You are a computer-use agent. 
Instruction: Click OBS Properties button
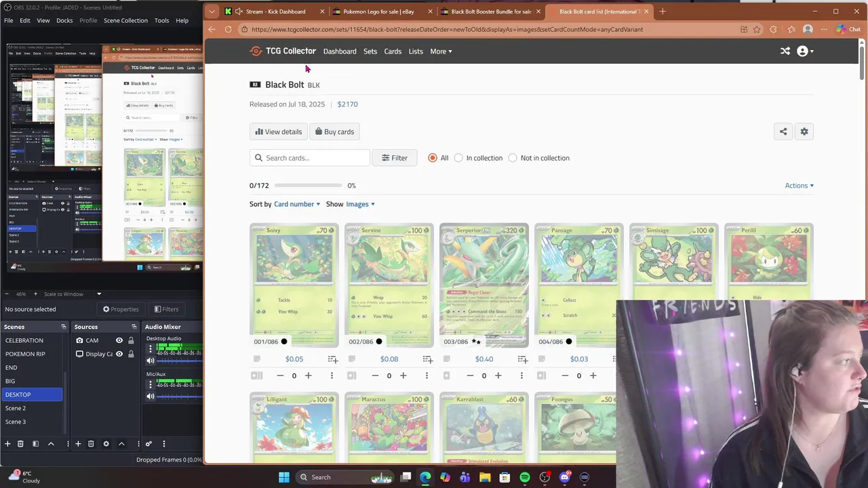(x=121, y=309)
